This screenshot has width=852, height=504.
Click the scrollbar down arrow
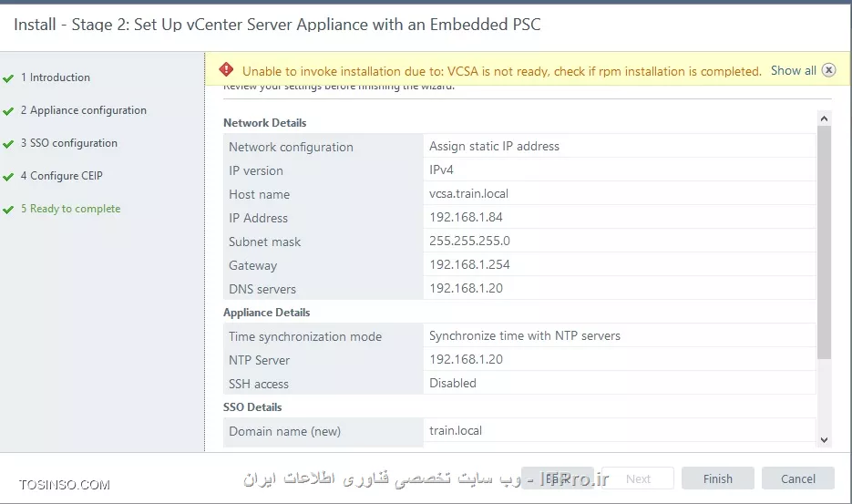click(825, 440)
